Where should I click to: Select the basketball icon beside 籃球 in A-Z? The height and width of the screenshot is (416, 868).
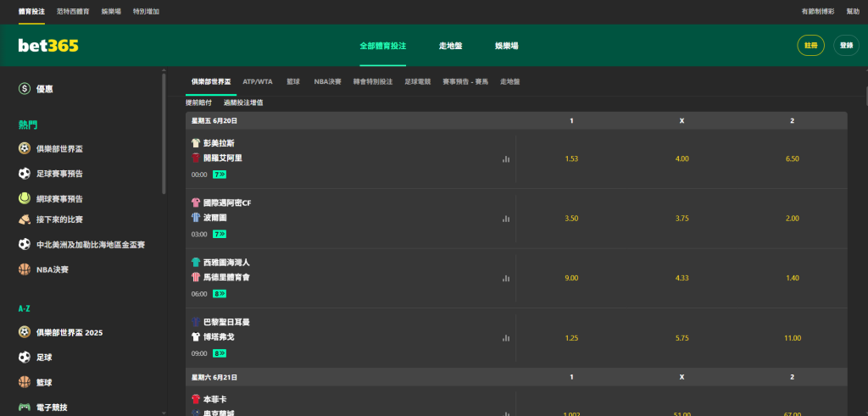25,382
